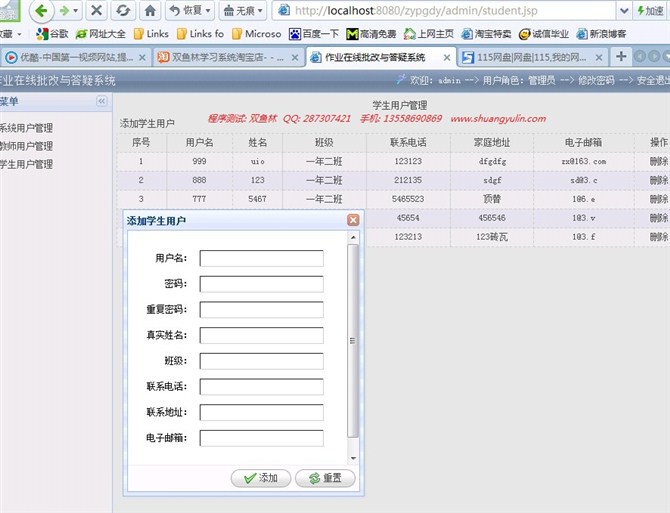Open a new tab with the plus button
670x513 pixels.
tap(621, 56)
